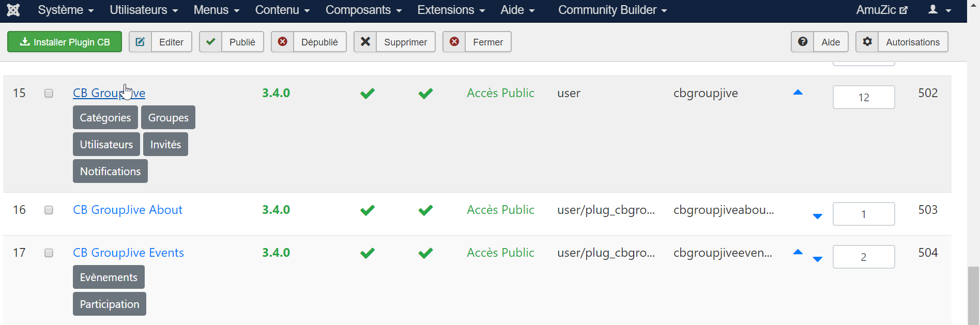Expand the Extensions menu
Image resolution: width=980 pixels, height=325 pixels.
pyautogui.click(x=451, y=10)
